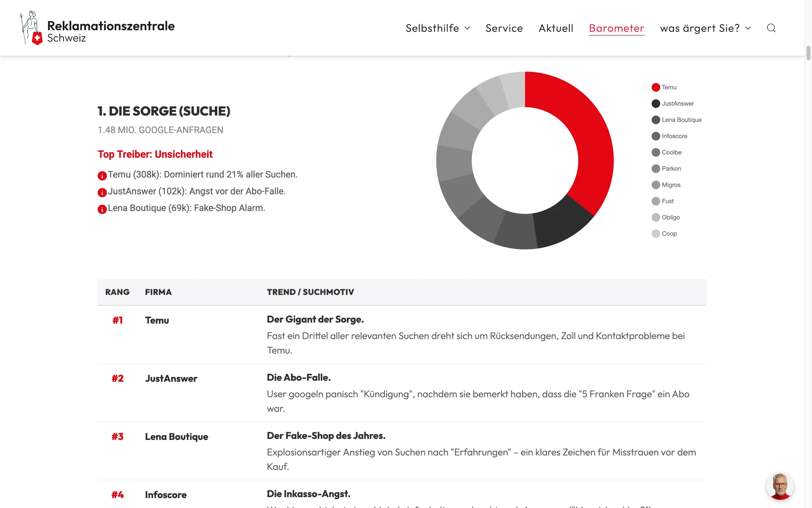Toggle Obligo legend entry

coord(666,217)
